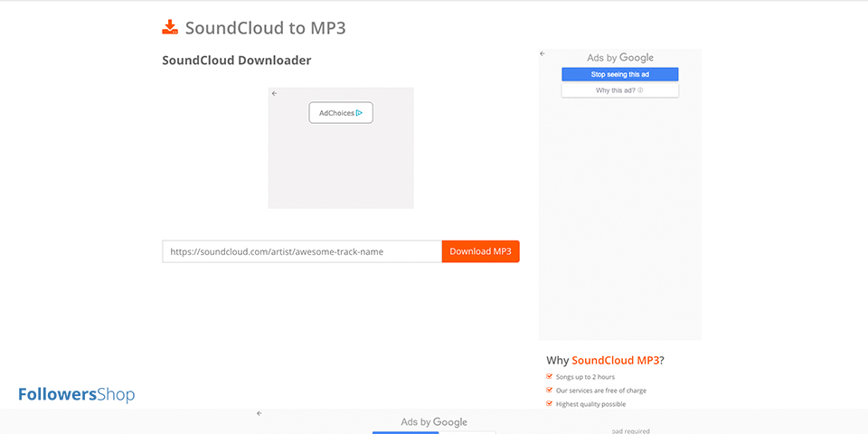
Task: Click the Why SoundCloud MP3? heading
Action: [605, 361]
